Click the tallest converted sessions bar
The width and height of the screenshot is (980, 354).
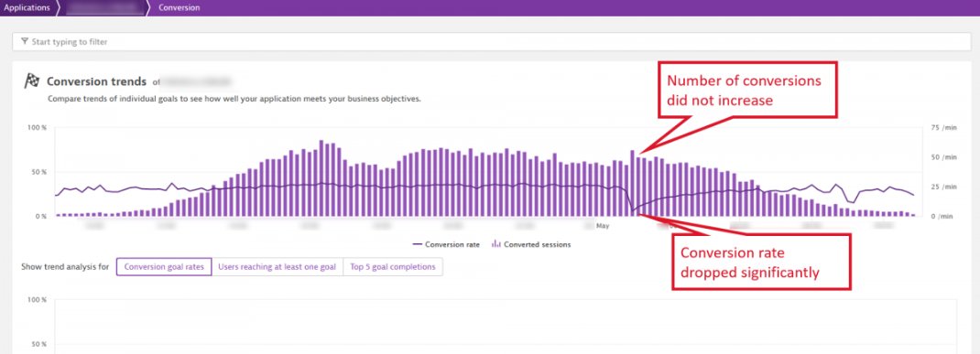[321, 178]
